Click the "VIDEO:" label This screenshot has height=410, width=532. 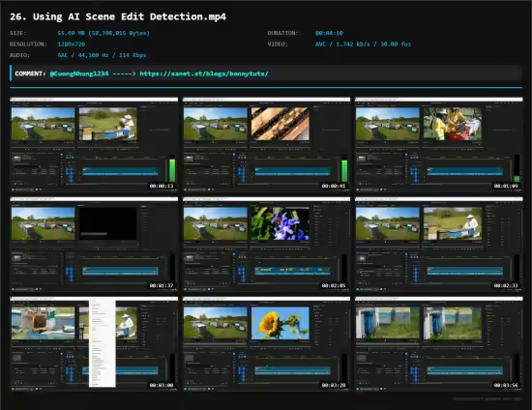point(278,44)
